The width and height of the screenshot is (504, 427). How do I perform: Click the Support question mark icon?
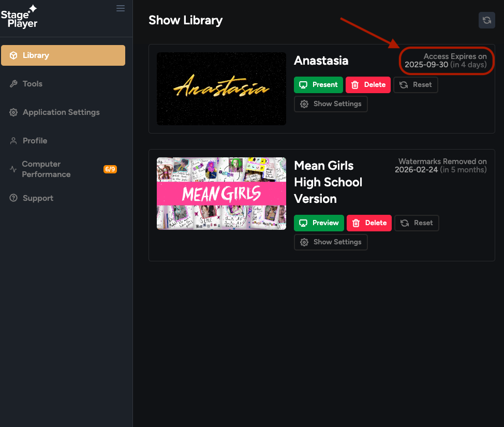[x=13, y=198]
